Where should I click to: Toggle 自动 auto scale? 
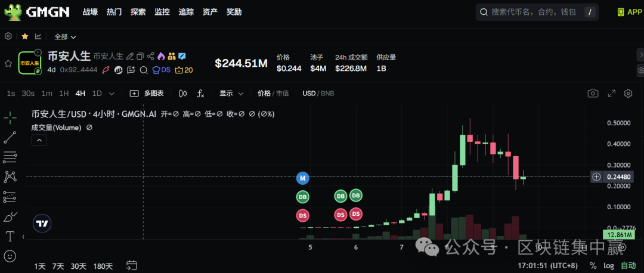point(628,265)
